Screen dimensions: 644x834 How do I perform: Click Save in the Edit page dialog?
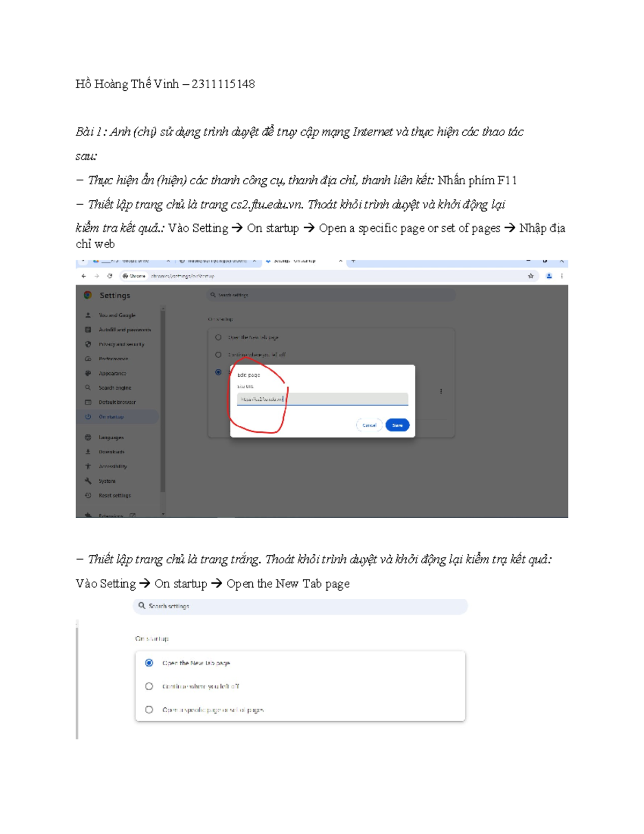(x=397, y=425)
